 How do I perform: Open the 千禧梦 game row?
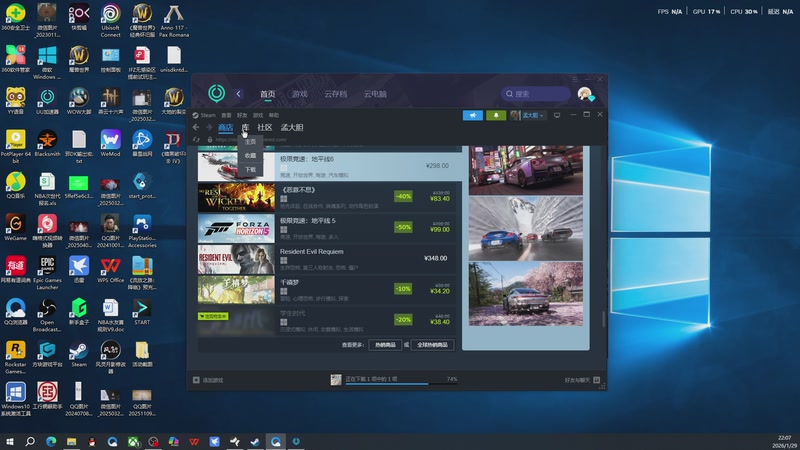point(327,289)
